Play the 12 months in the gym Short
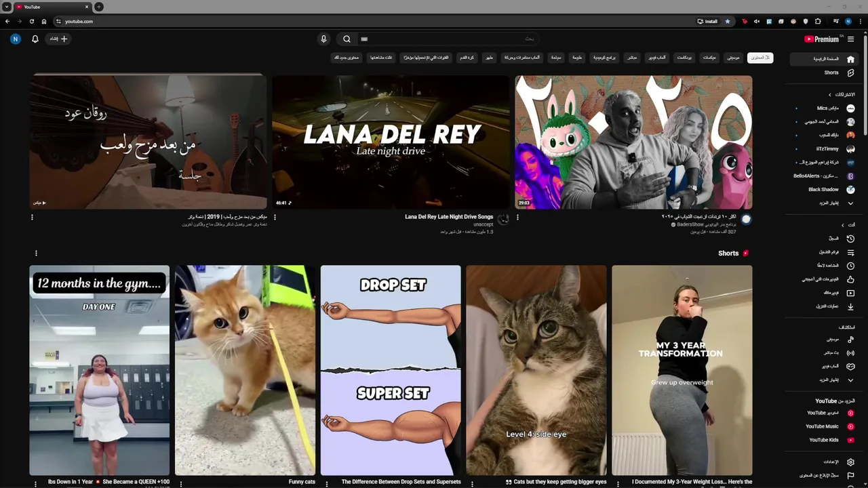The width and height of the screenshot is (868, 488). pos(100,370)
